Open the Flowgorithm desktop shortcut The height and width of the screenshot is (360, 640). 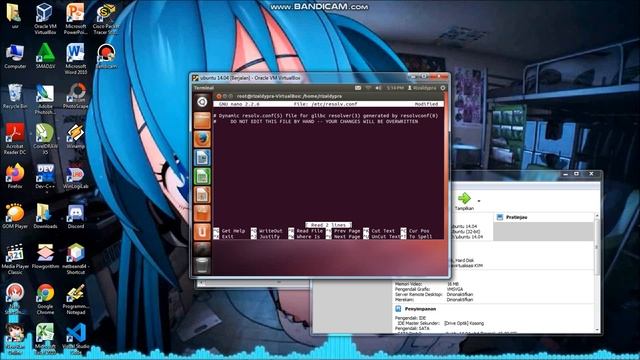click(45, 256)
